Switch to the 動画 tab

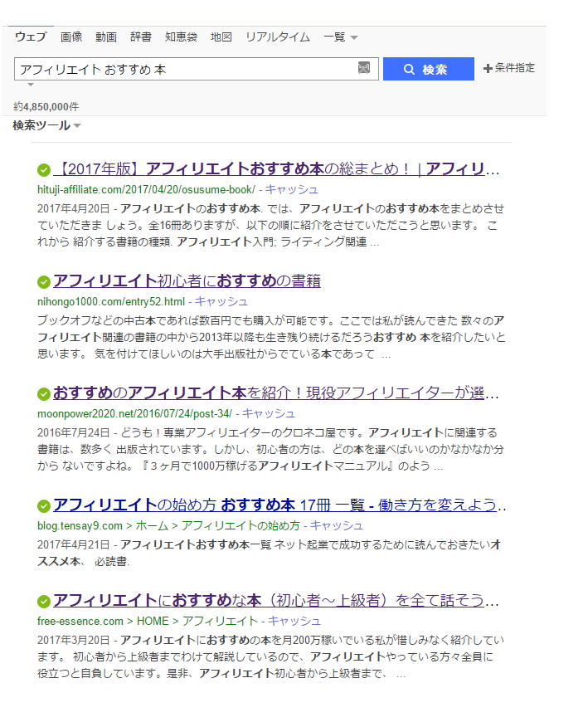(x=106, y=37)
